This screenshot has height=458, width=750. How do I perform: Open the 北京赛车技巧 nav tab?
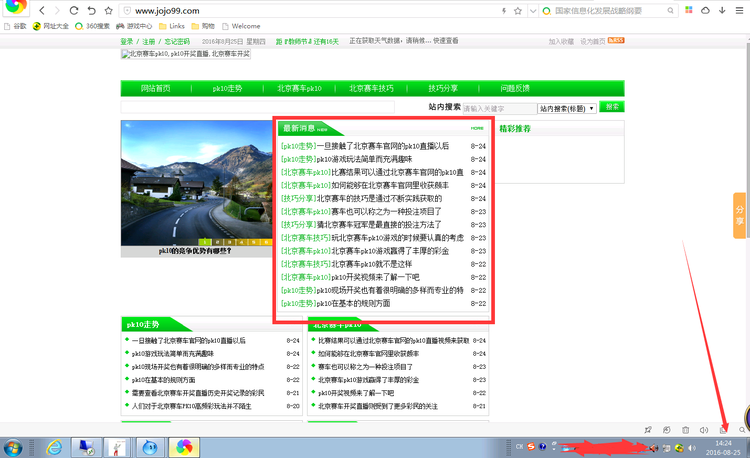tap(371, 88)
